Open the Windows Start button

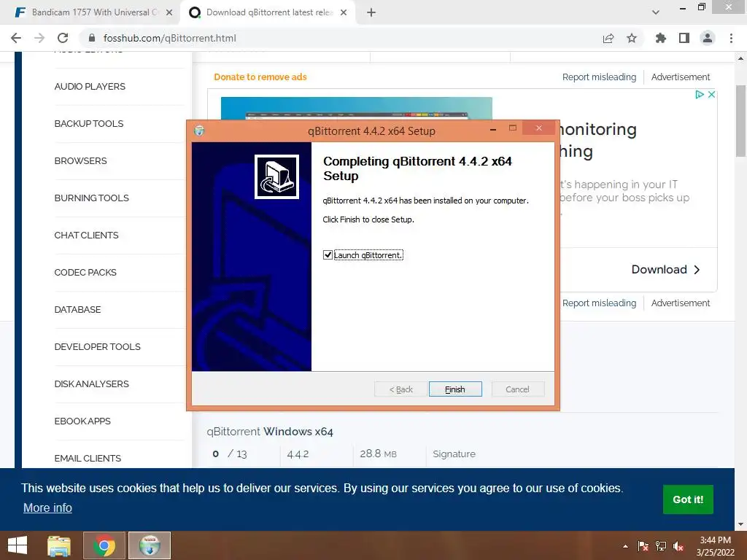point(18,545)
